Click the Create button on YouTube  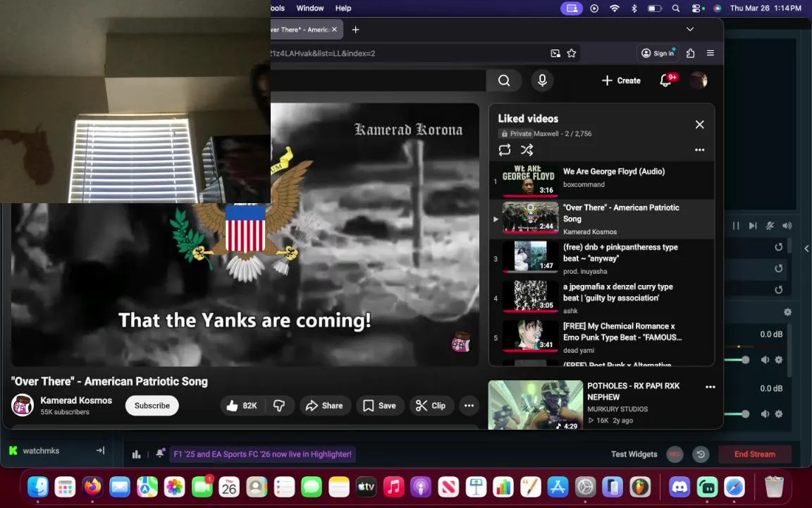pos(621,80)
